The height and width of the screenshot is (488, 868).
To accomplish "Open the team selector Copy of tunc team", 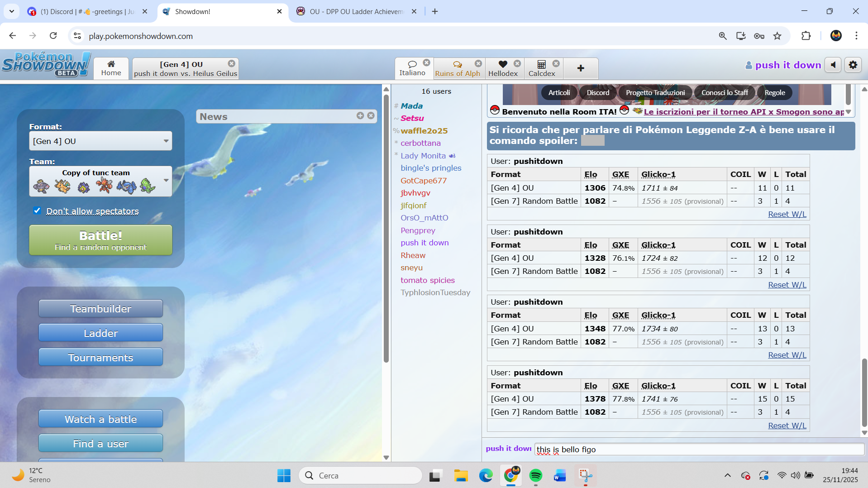I will 100,181.
